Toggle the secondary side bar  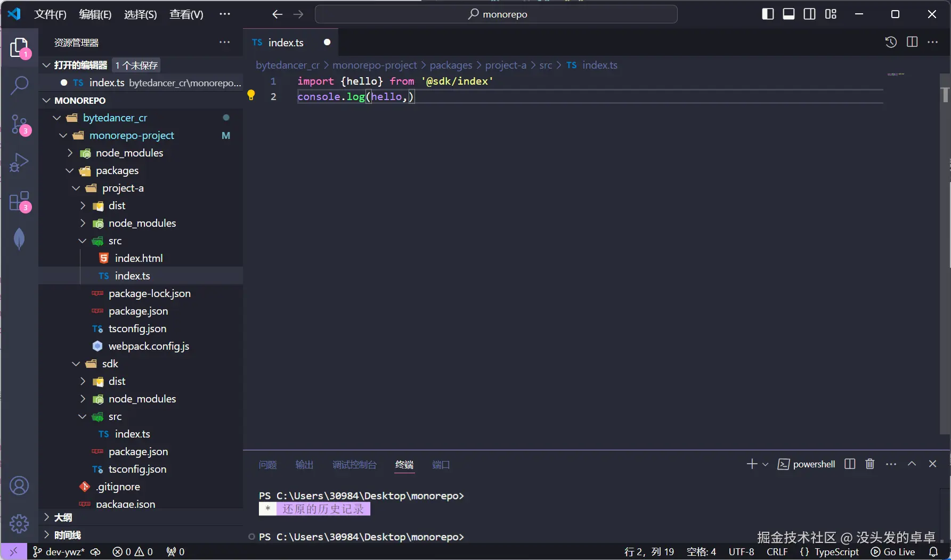coord(810,14)
